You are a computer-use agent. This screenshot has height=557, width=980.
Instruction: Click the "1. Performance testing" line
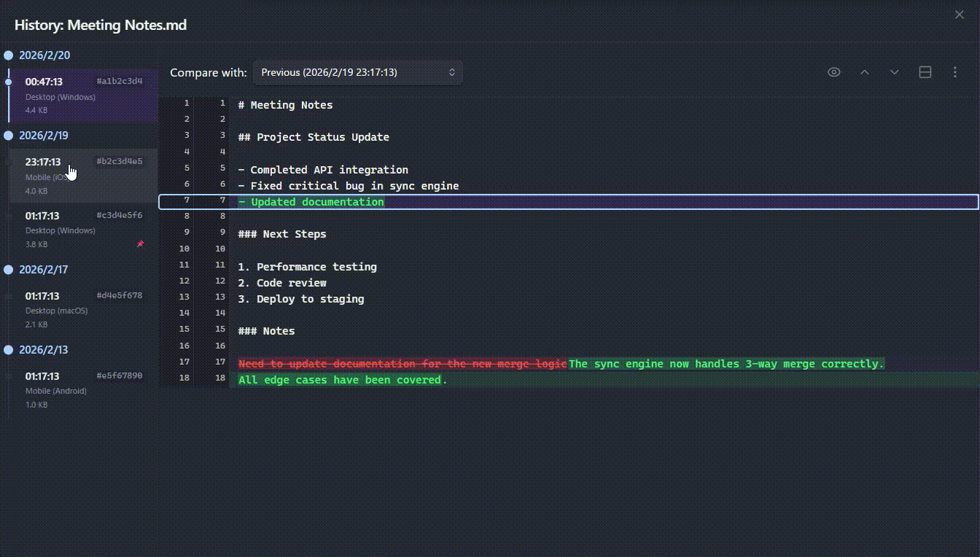click(x=308, y=267)
